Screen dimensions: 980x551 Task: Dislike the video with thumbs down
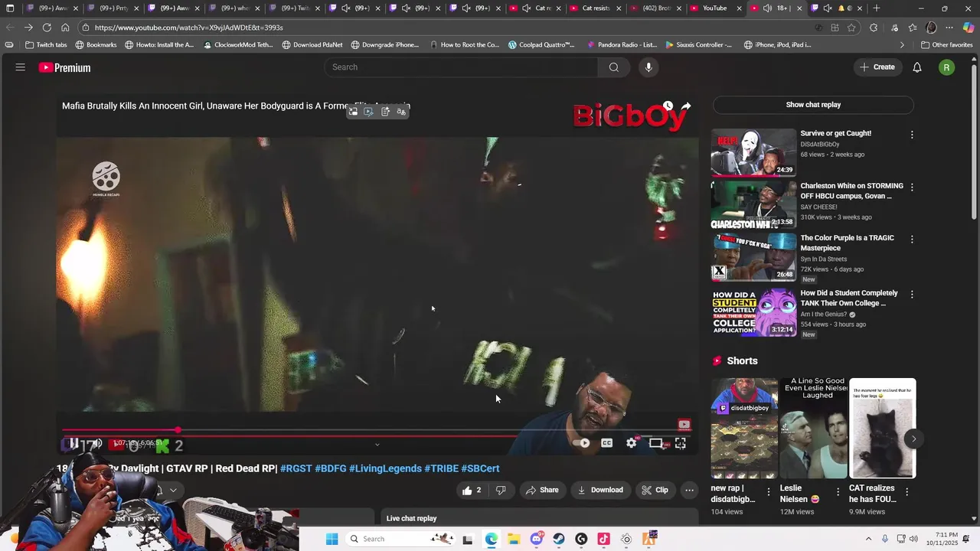(501, 490)
